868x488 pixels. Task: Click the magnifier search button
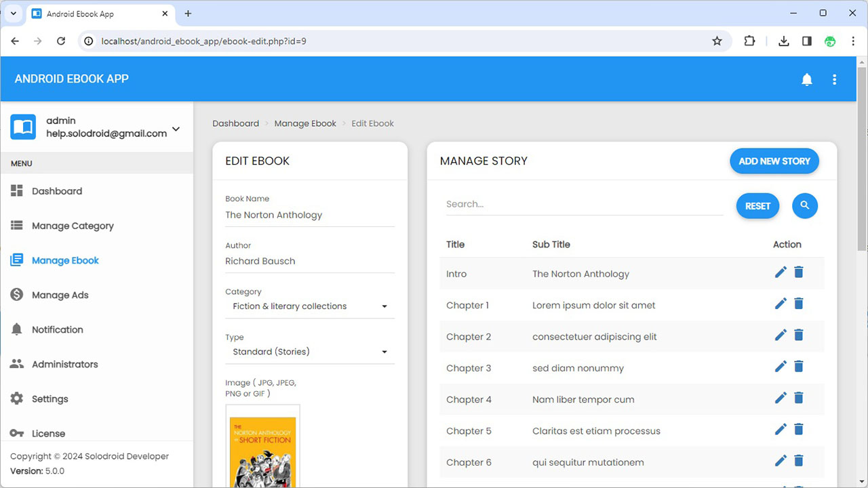[804, 205]
